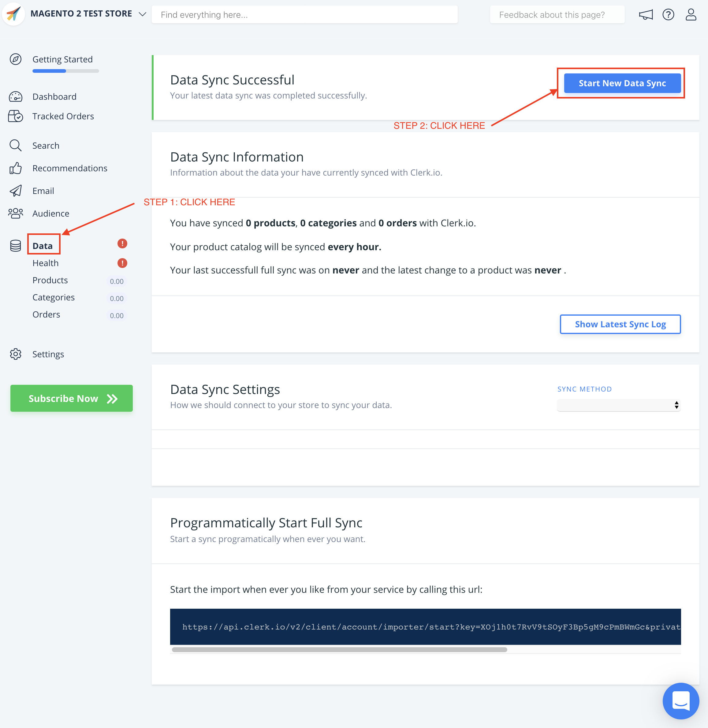Click the megaphone announcements icon
This screenshot has height=728, width=708.
click(646, 15)
